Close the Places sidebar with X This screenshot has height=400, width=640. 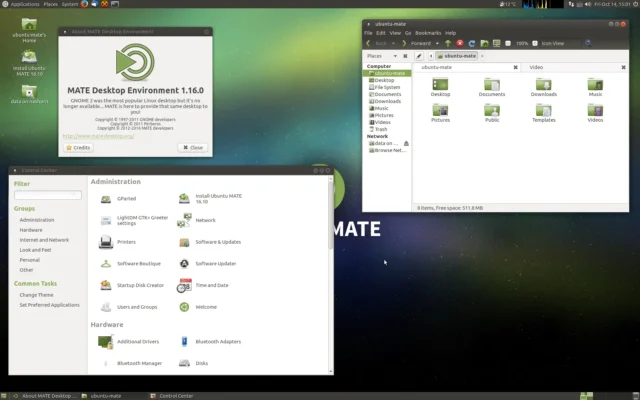coord(405,56)
